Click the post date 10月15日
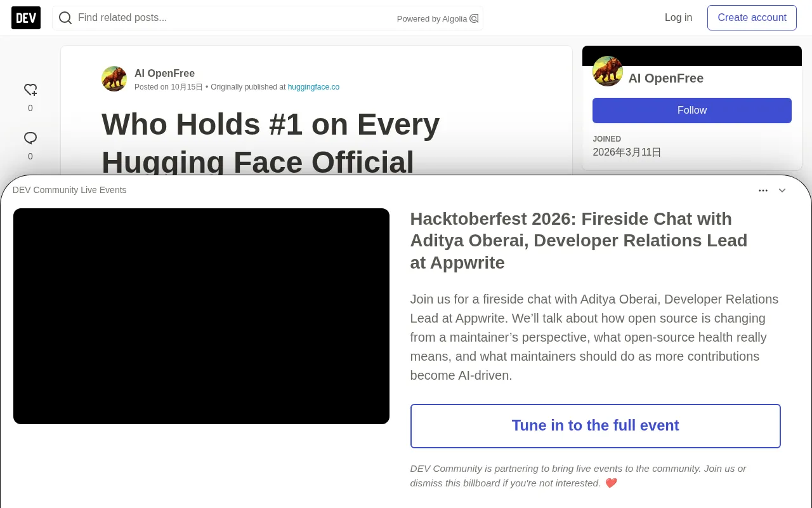 (187, 87)
